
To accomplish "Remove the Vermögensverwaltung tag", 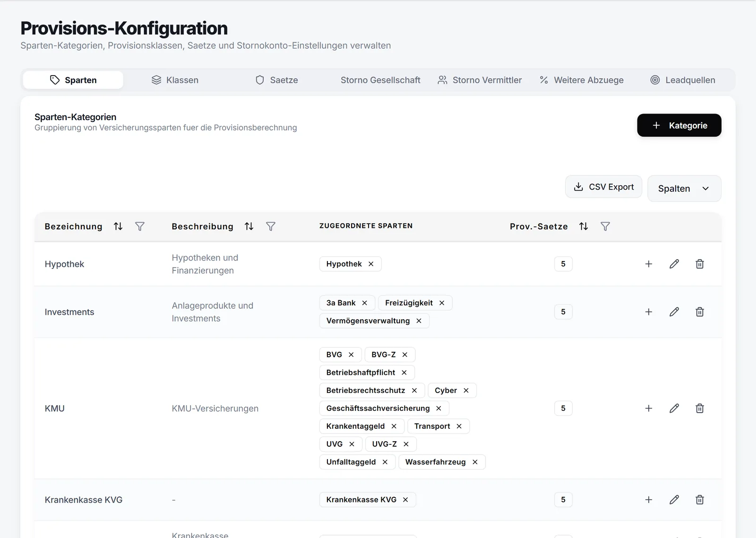I will tap(419, 321).
